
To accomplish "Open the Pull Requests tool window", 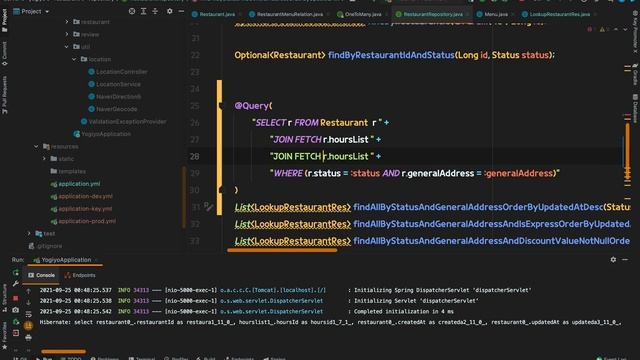I will point(4,95).
